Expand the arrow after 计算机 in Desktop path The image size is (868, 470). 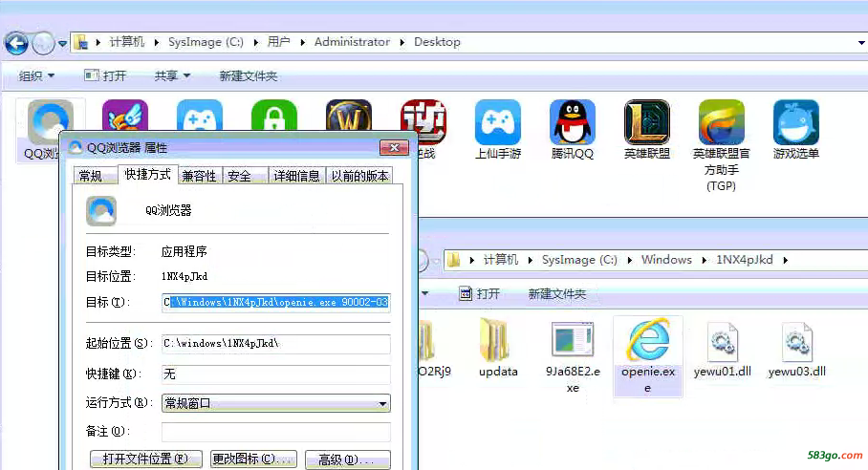coord(157,42)
